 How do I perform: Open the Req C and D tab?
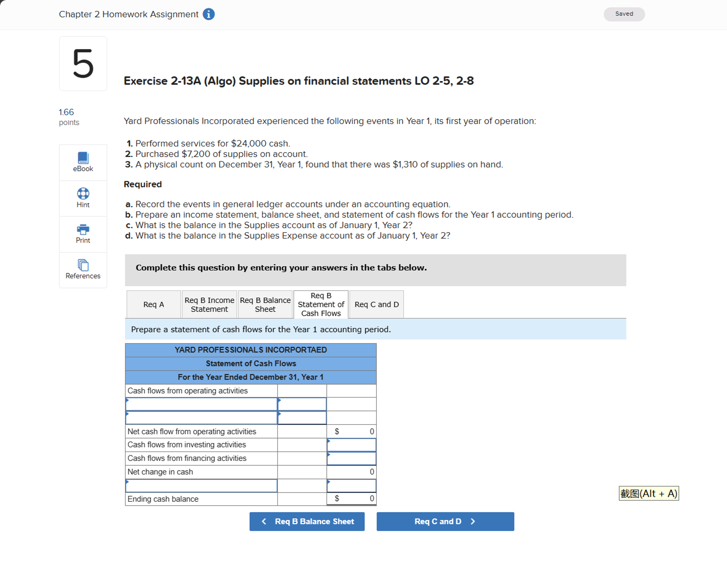376,304
